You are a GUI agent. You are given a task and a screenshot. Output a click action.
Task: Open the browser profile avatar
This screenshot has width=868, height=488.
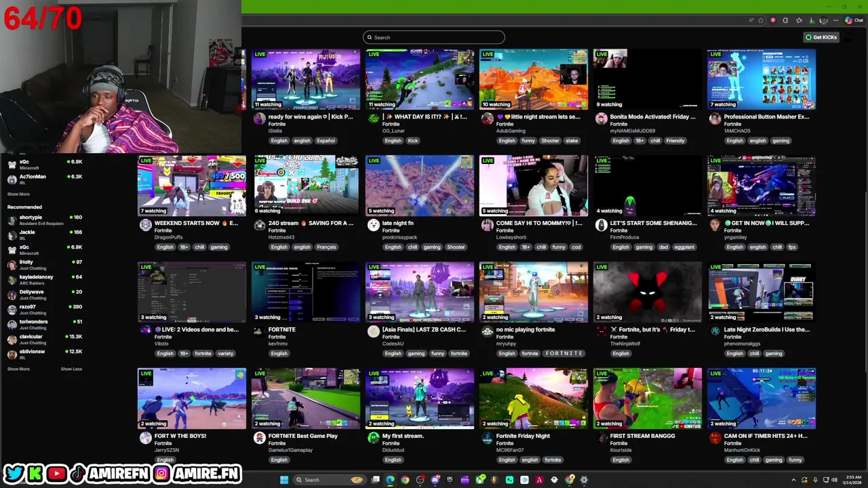(823, 20)
